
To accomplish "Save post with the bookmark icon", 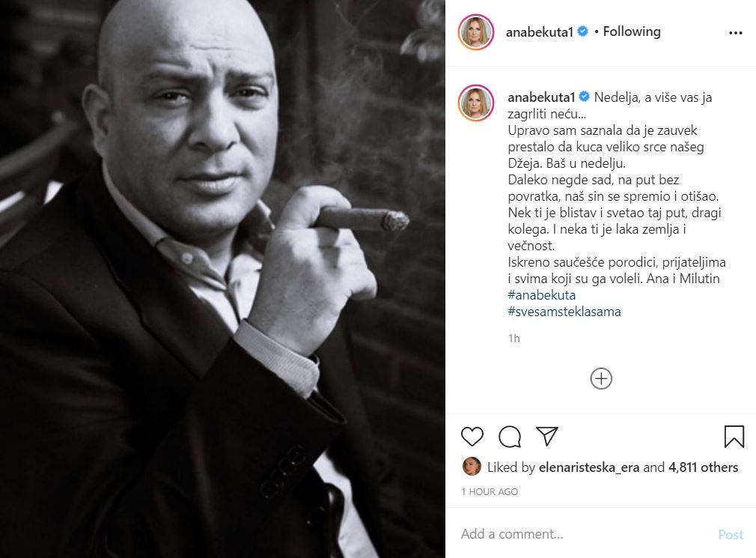I will pos(734,437).
